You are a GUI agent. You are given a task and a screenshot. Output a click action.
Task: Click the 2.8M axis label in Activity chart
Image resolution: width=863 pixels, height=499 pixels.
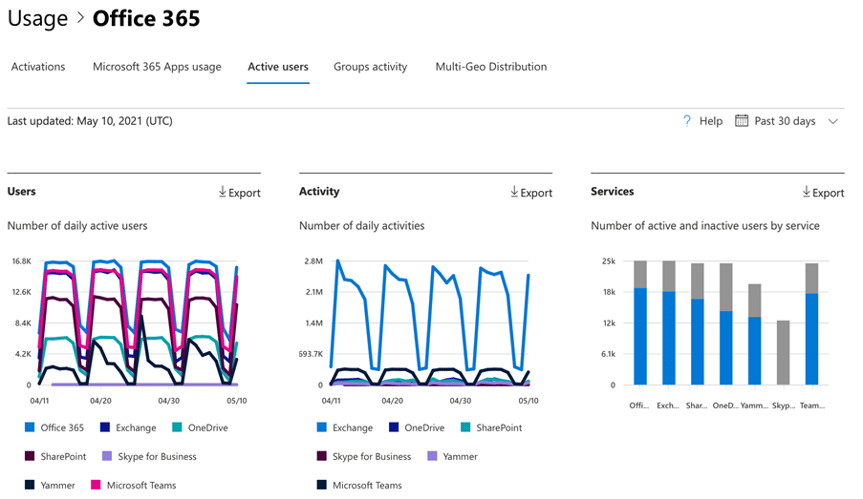point(314,261)
